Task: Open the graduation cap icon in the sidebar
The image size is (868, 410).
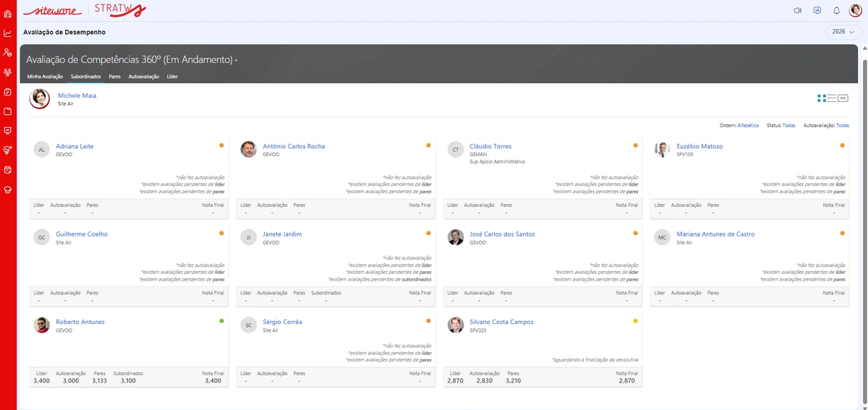Action: (8, 189)
